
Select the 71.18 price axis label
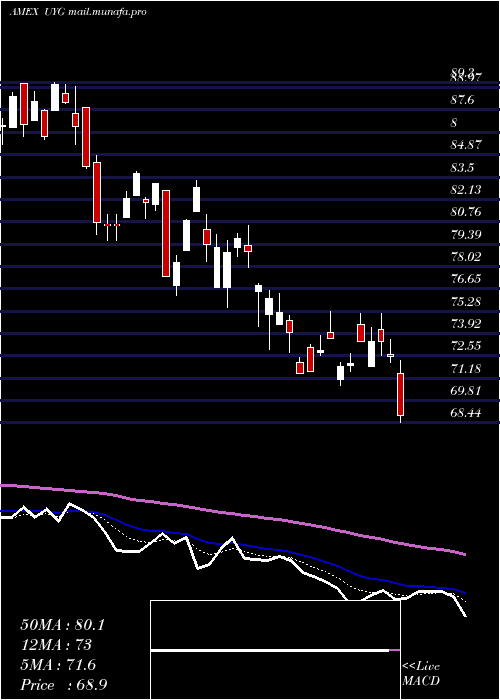coord(465,369)
